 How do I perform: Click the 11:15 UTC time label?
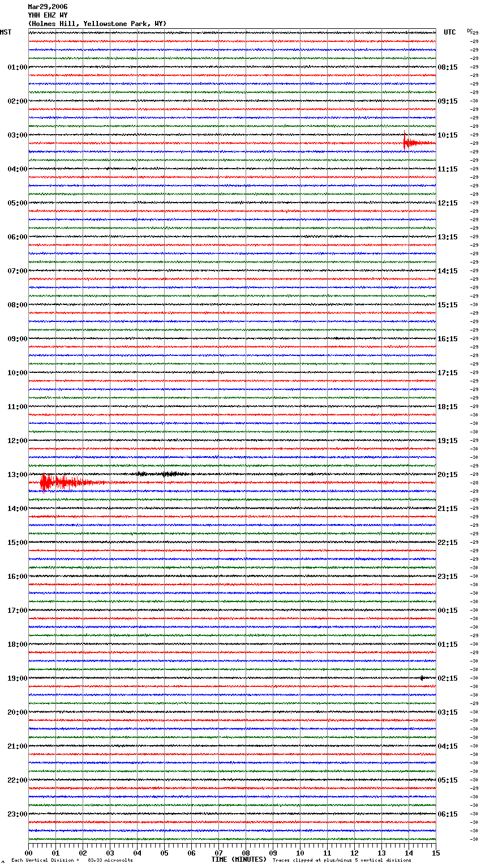[x=448, y=169]
